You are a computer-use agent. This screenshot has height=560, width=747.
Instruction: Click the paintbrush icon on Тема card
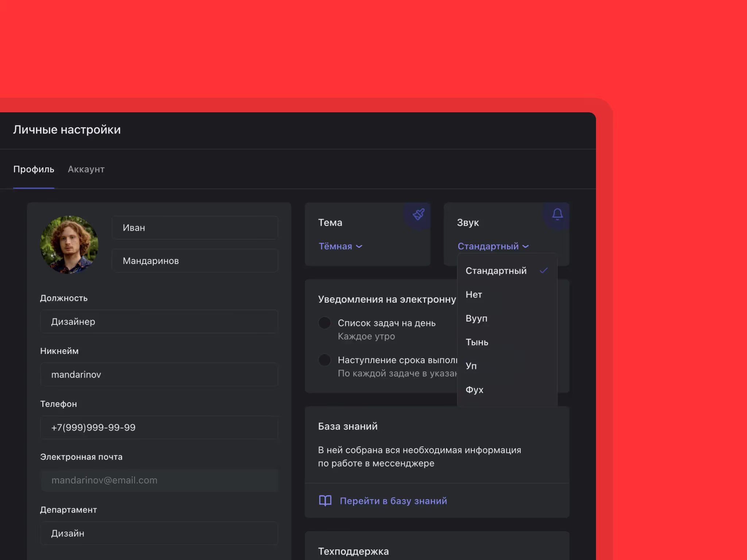pyautogui.click(x=418, y=214)
